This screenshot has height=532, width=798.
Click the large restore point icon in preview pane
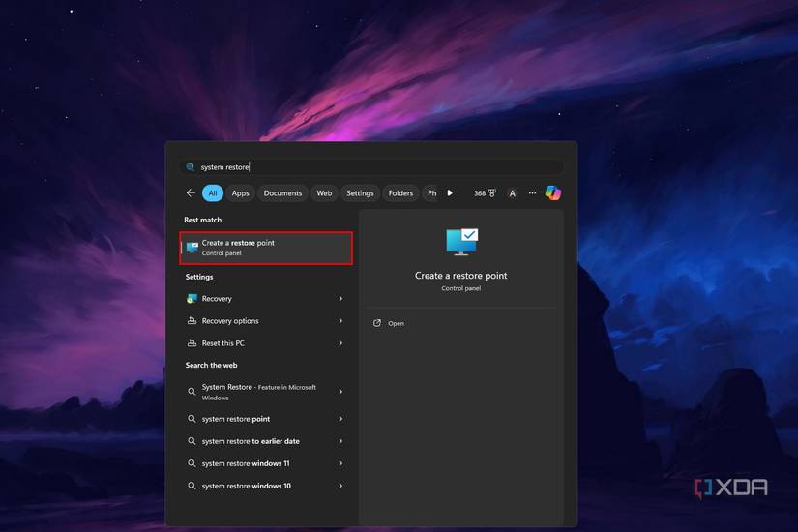[461, 242]
